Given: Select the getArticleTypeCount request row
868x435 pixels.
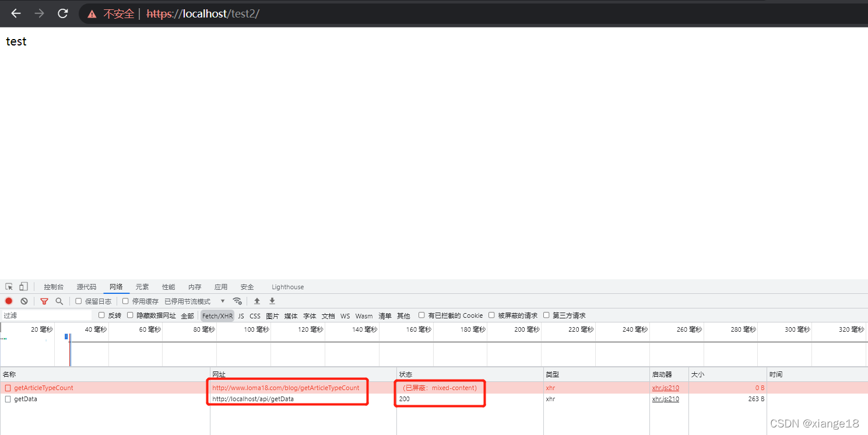Looking at the screenshot, I should (434, 388).
